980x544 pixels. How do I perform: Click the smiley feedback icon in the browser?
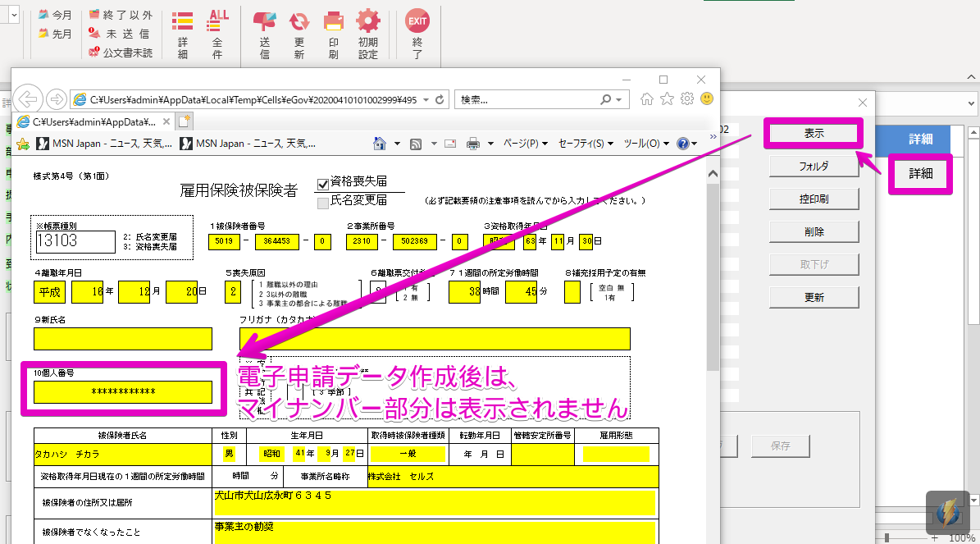coord(707,98)
